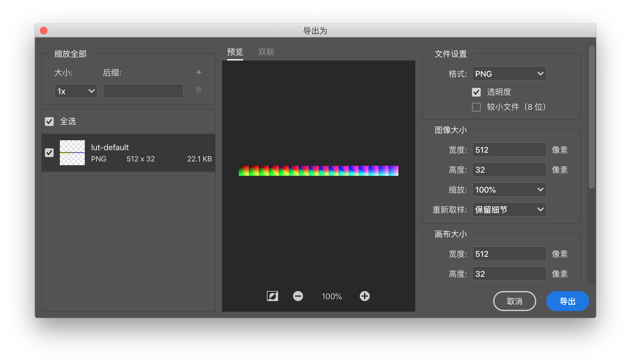
Task: Click the 100% zoom level text
Action: 332,296
